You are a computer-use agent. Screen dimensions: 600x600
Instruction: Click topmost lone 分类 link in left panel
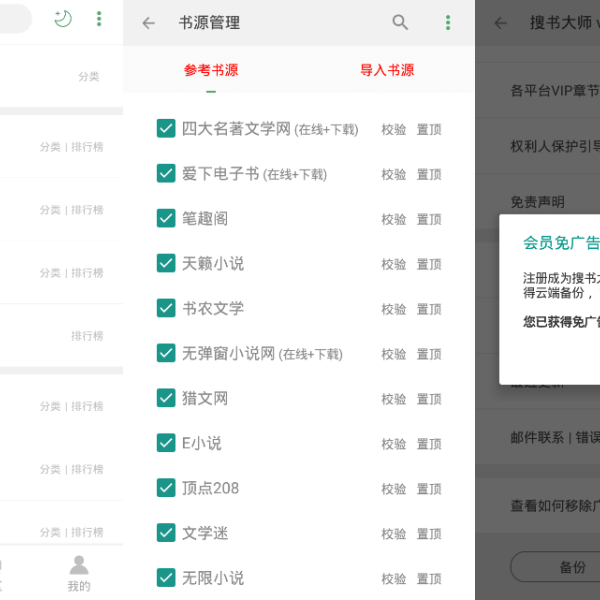(89, 77)
